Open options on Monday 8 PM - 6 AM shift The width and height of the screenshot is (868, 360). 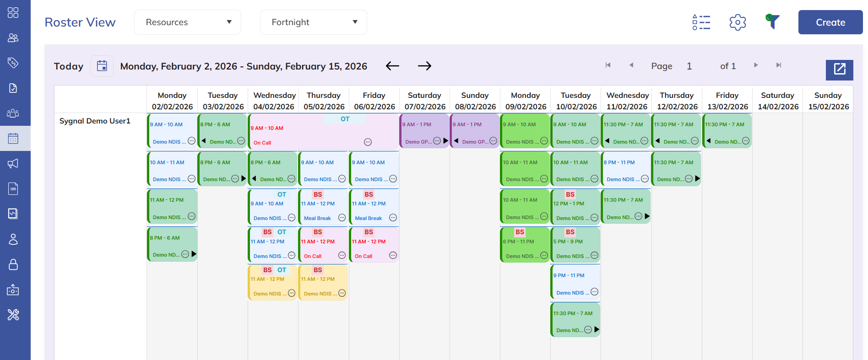pyautogui.click(x=185, y=254)
